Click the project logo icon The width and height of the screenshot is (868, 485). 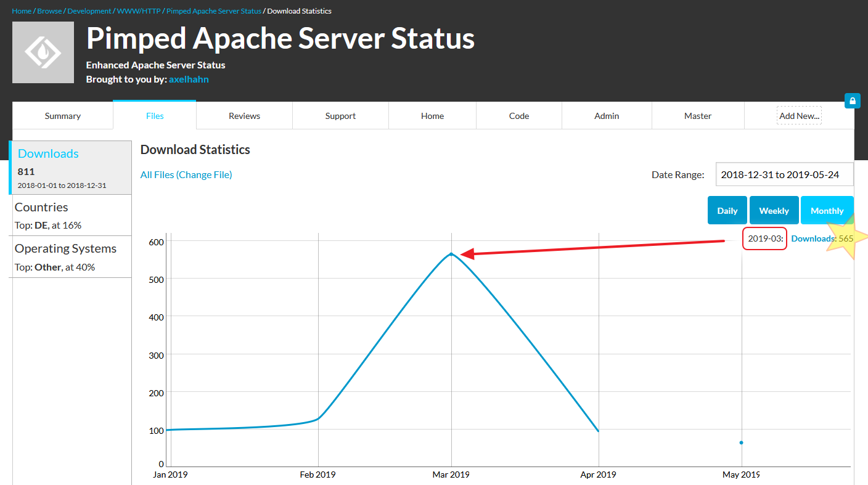point(43,52)
